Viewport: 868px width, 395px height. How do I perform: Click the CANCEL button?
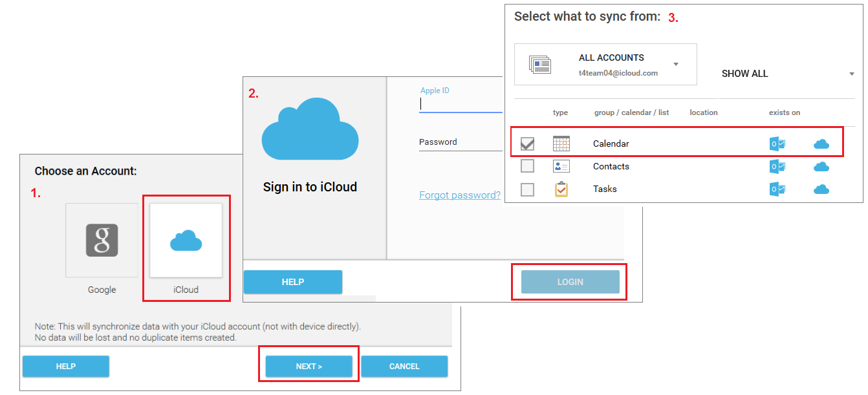point(404,367)
